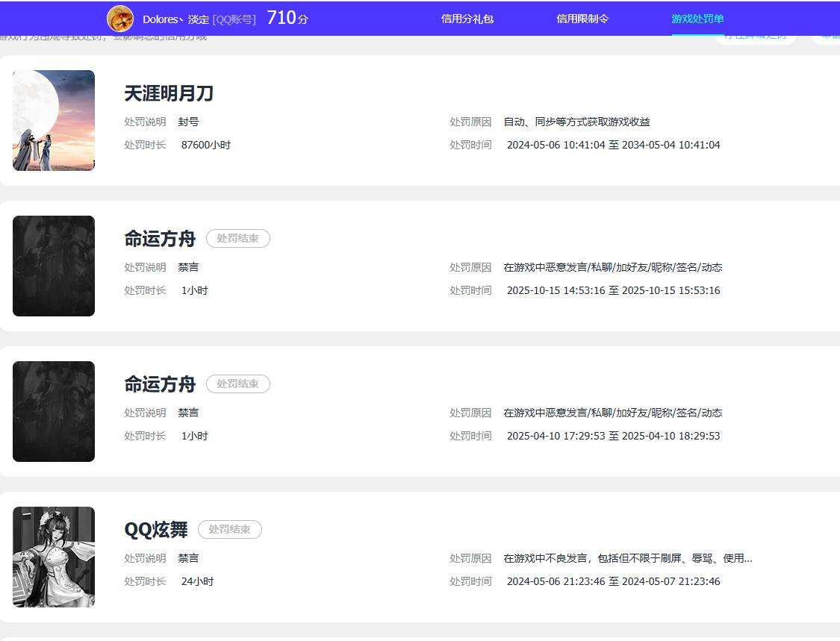Click 处罚结束 badge on 2025-04-10 命运方舟 entry

[x=238, y=384]
